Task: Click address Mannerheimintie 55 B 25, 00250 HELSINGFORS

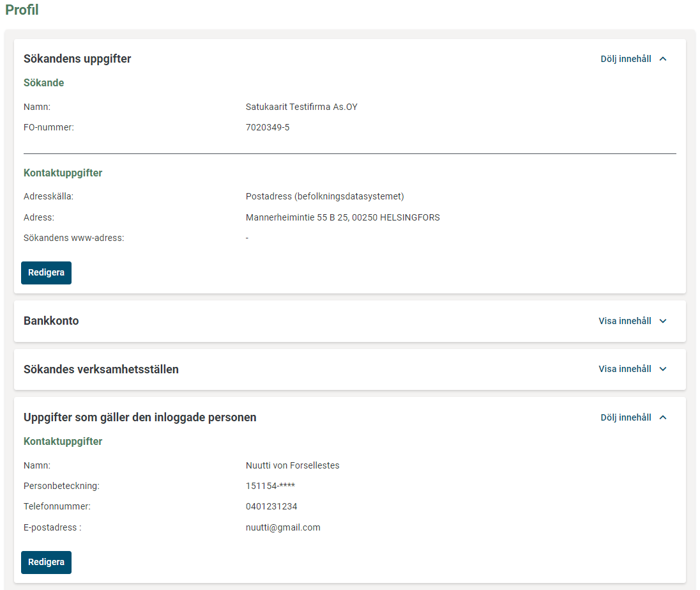Action: pos(342,218)
